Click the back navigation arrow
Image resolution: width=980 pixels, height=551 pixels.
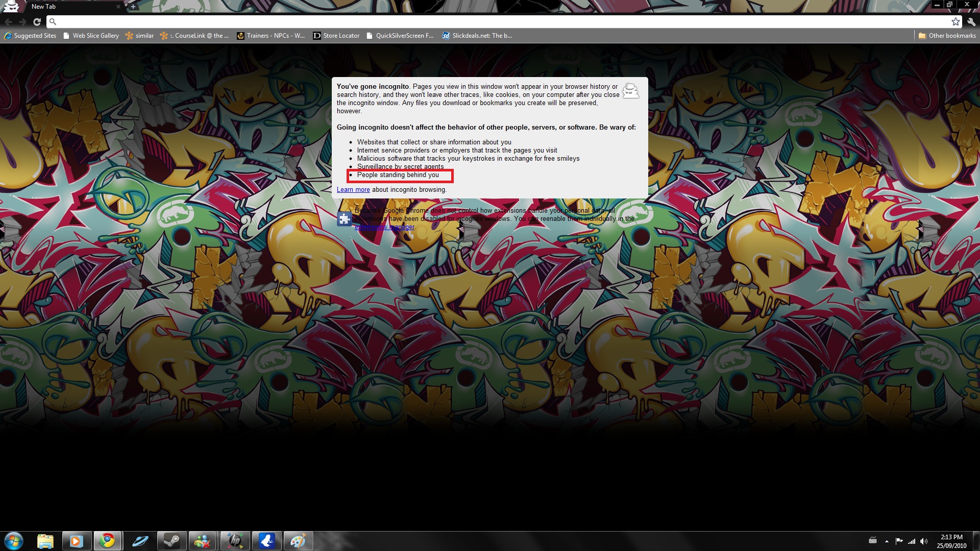pos(9,22)
